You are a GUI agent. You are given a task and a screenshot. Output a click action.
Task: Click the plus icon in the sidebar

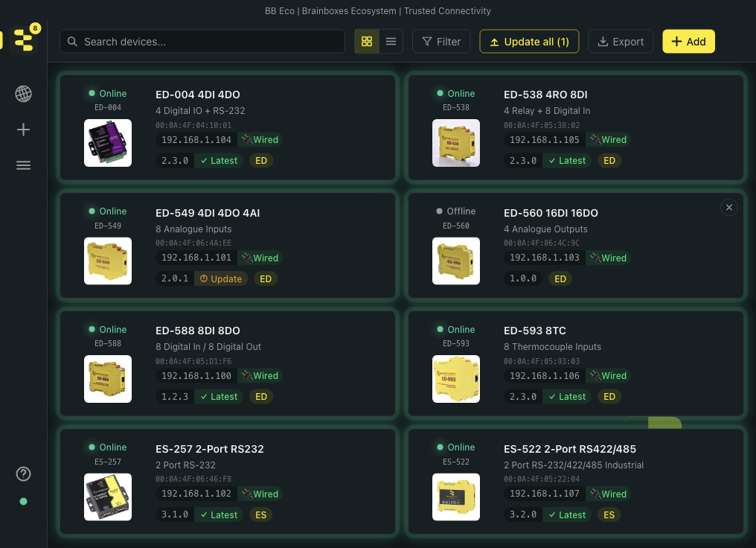(x=23, y=130)
